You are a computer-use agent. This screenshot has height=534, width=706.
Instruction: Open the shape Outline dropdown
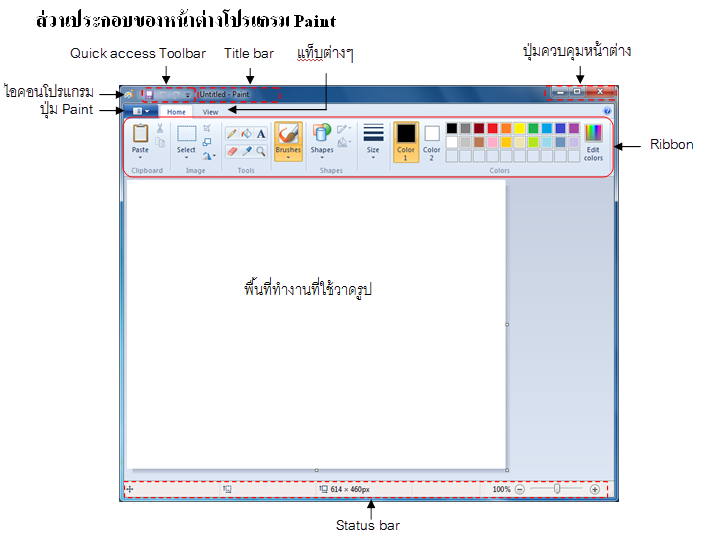pos(344,129)
